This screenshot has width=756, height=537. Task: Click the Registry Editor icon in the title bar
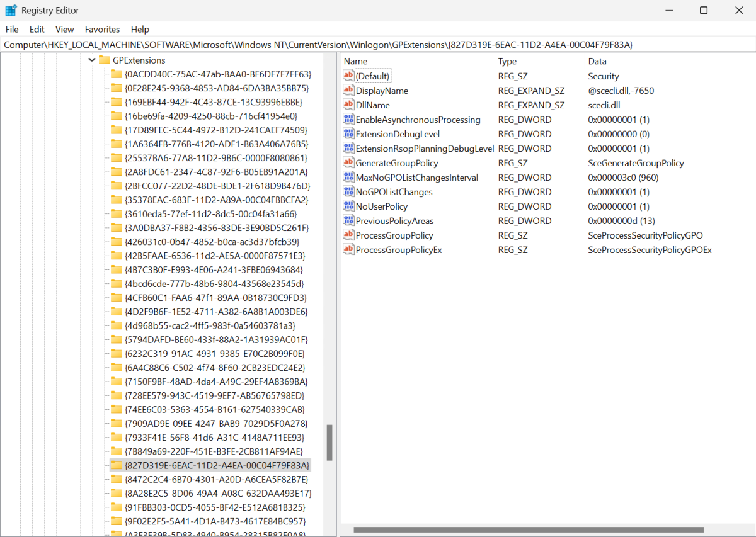point(9,9)
